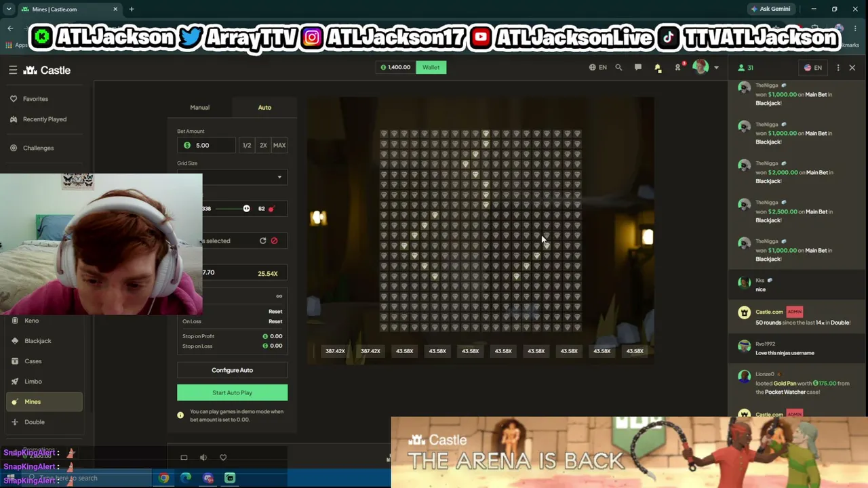This screenshot has width=868, height=488.
Task: Select Mines in sidebar
Action: (x=43, y=402)
